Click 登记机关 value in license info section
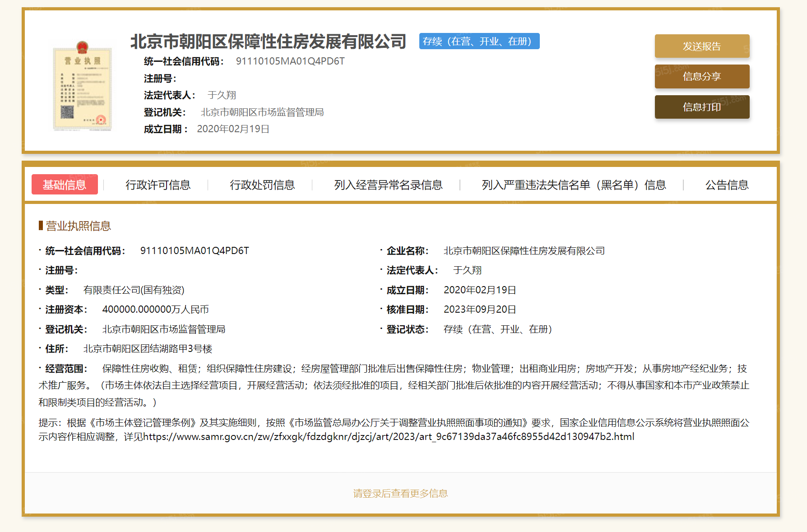 coord(164,329)
